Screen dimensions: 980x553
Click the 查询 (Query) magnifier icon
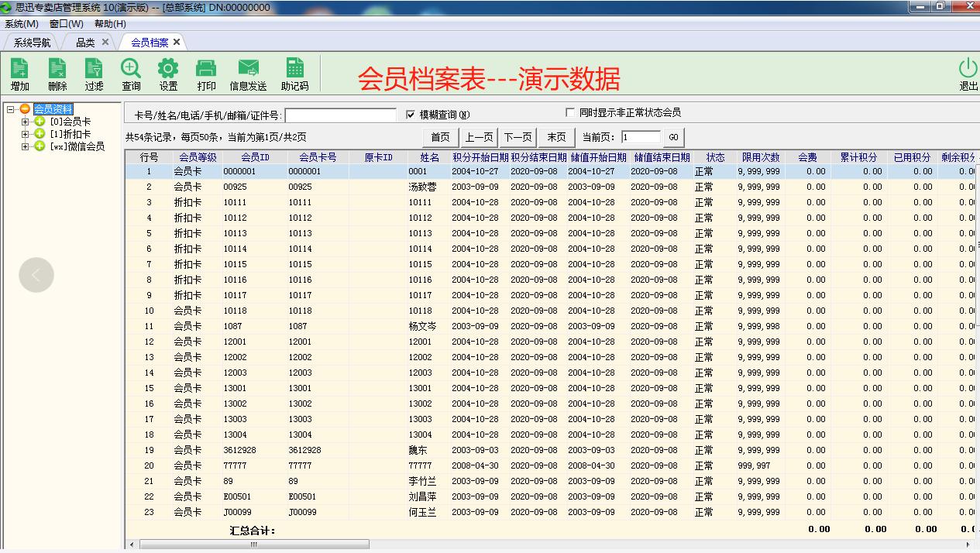pos(129,73)
